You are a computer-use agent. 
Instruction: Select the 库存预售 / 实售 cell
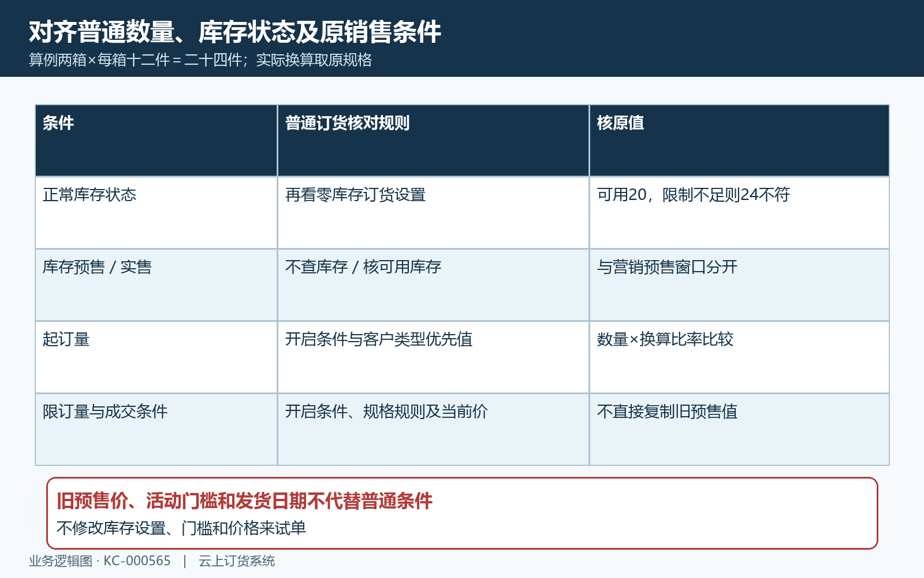pyautogui.click(x=157, y=285)
